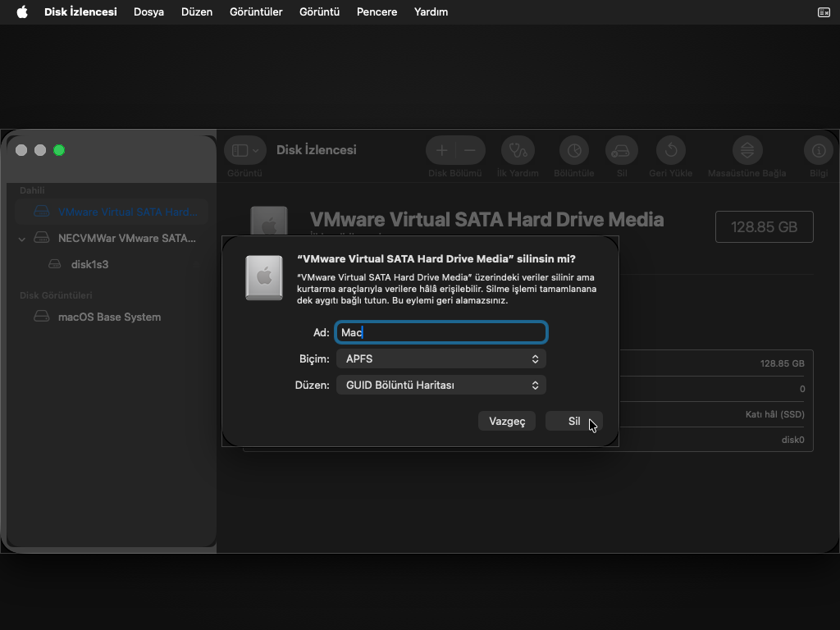
Task: Click the Disk Görüntüleri section header
Action: (56, 295)
